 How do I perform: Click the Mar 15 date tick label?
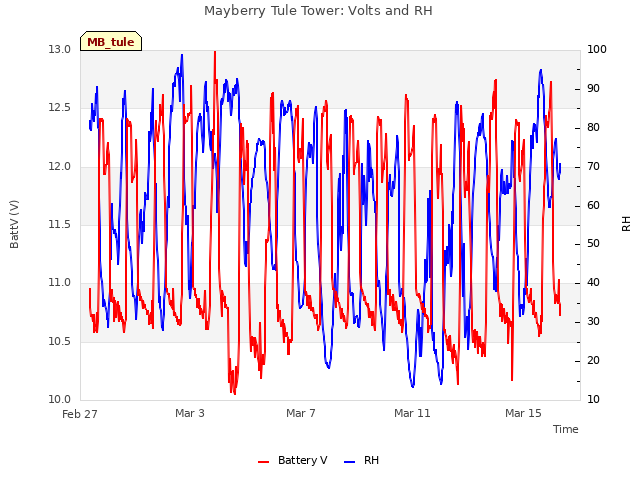pyautogui.click(x=523, y=413)
